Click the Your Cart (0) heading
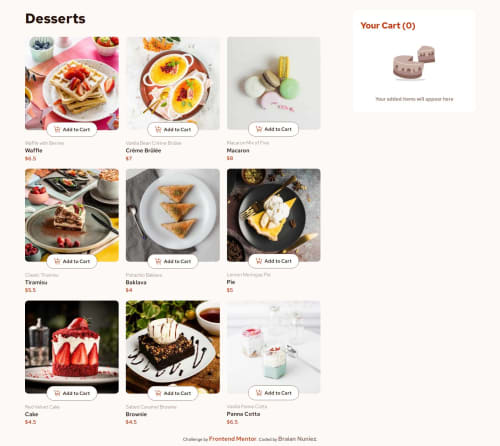This screenshot has height=446, width=500. point(388,26)
